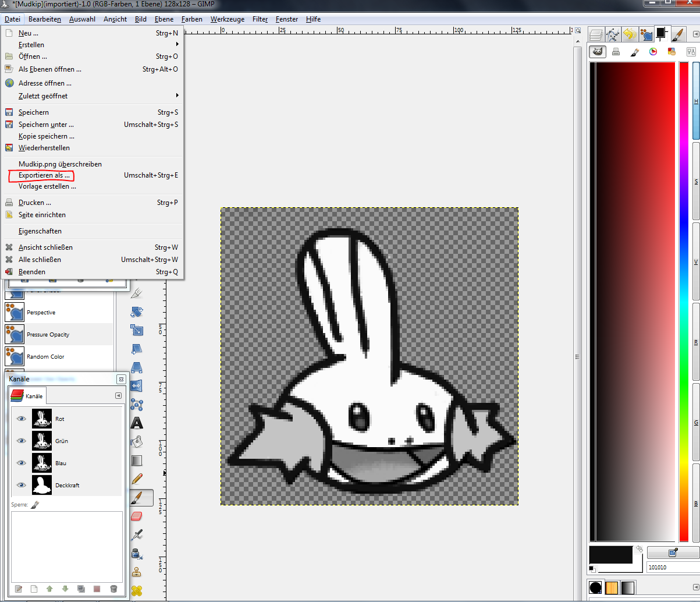
Task: Select the Cage Transform tool
Action: (x=137, y=404)
